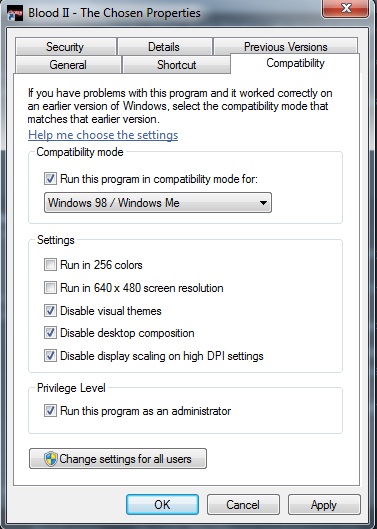Close the Properties dialog with the X button
377x529 pixels.
coord(346,8)
